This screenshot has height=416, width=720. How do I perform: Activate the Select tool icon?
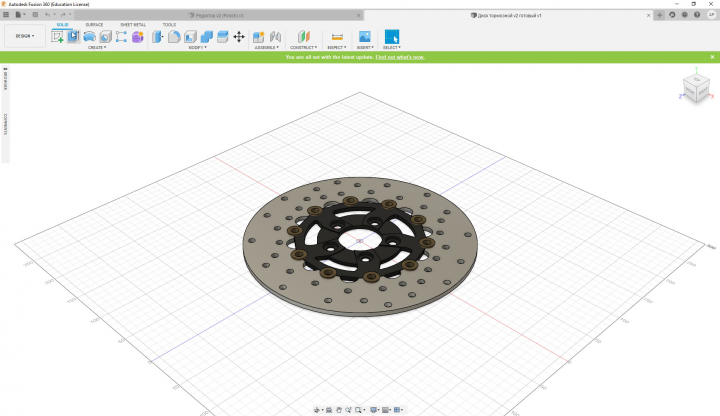392,37
